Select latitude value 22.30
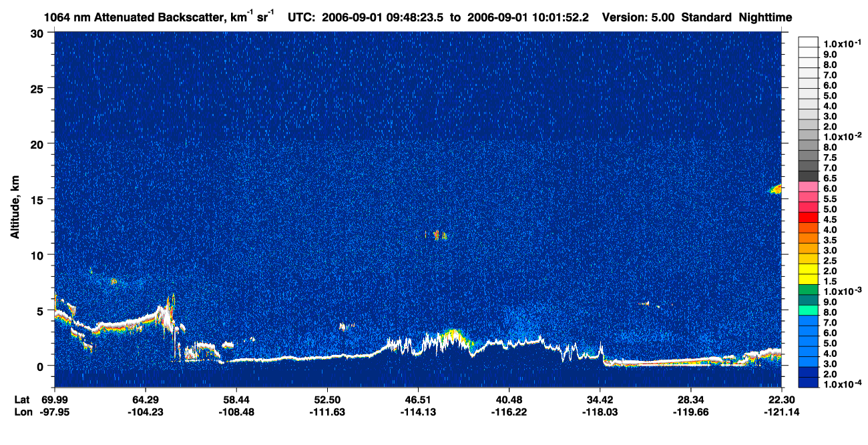868x445 pixels. tap(782, 400)
